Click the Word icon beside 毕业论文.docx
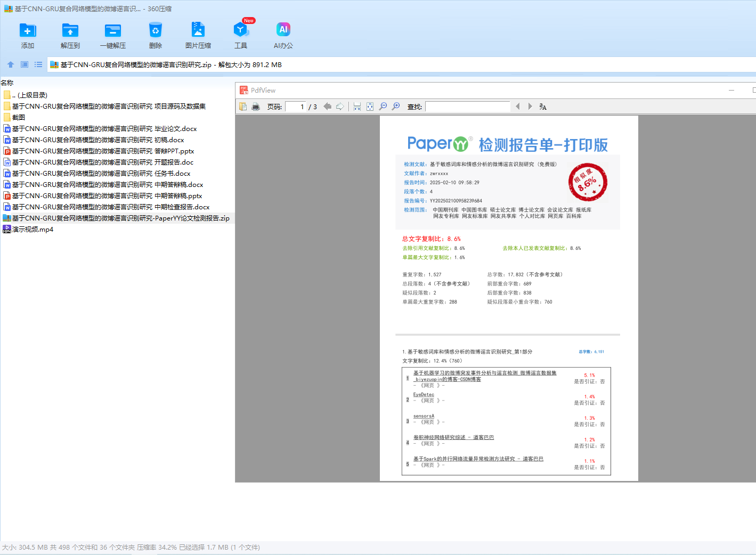 point(7,128)
